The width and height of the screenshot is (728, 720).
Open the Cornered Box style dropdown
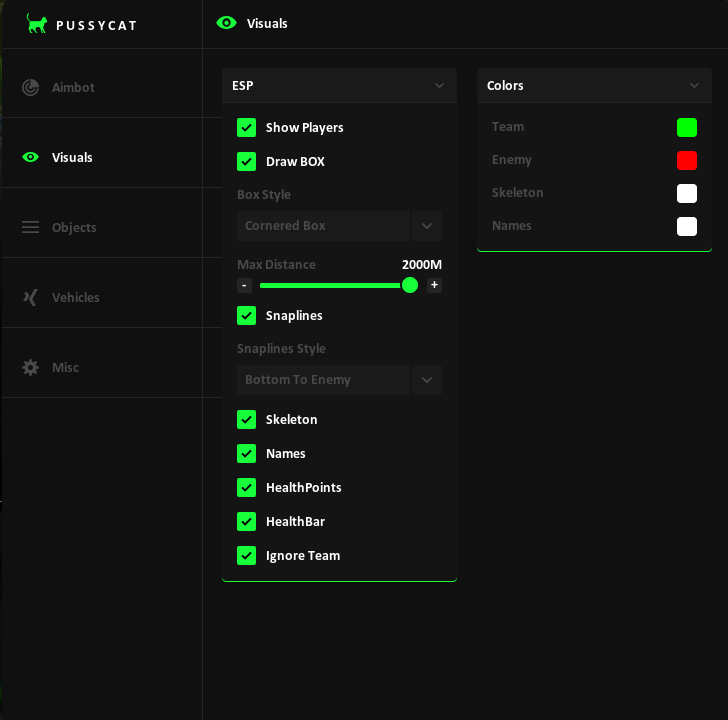click(339, 226)
